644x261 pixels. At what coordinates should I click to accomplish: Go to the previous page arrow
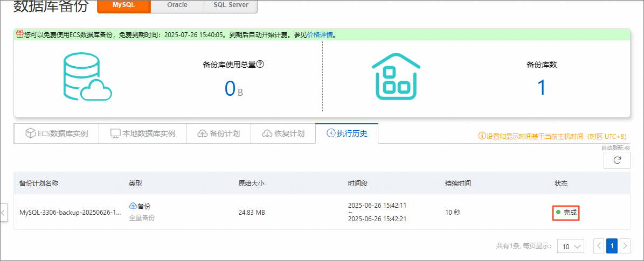(599, 246)
